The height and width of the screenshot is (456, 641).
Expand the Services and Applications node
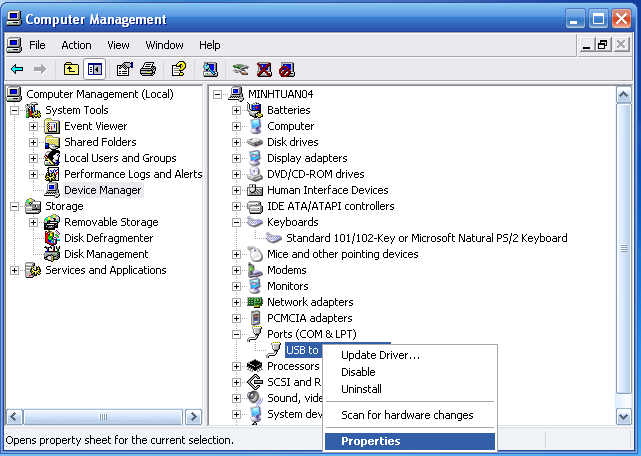(x=15, y=270)
